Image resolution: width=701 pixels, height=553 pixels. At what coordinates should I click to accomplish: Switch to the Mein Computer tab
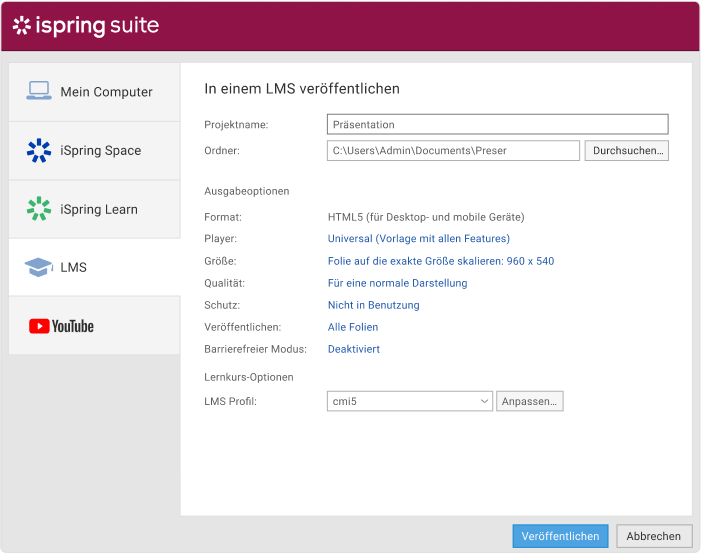tap(95, 92)
